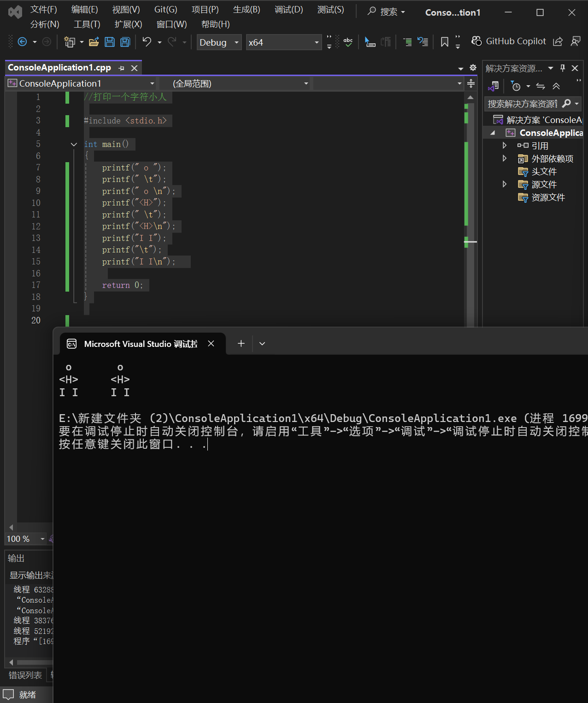The height and width of the screenshot is (703, 588).
Task: Close the ConsoleApplication1.cpp tab
Action: (134, 68)
